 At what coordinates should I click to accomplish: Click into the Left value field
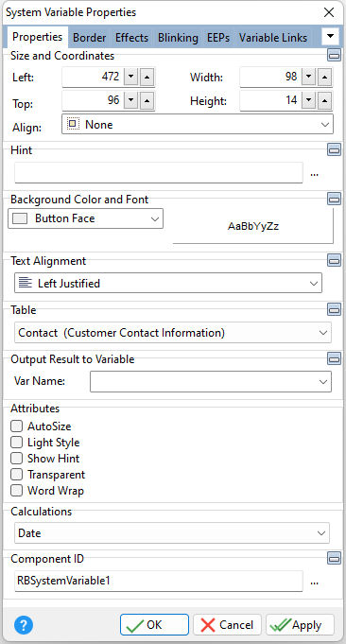[x=93, y=77]
